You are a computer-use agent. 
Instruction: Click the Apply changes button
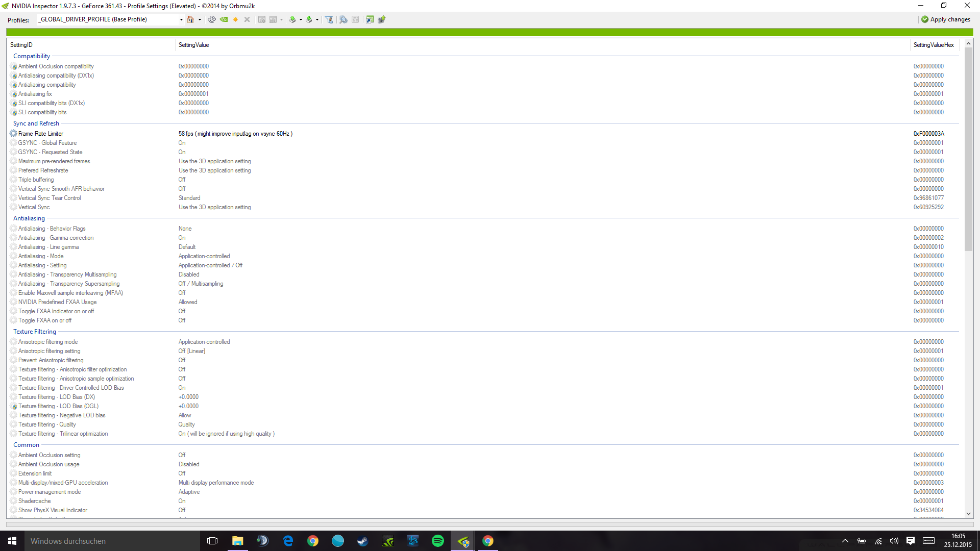[946, 19]
